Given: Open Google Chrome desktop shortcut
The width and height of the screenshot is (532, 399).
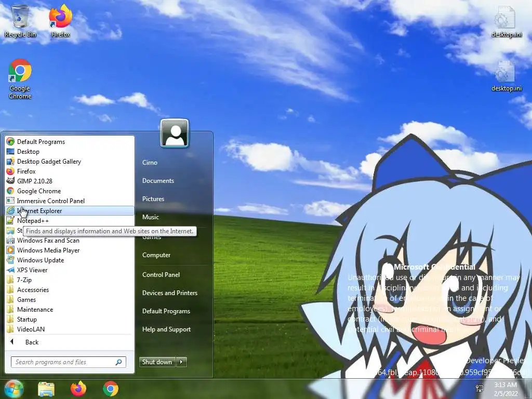Looking at the screenshot, I should pyautogui.click(x=20, y=79).
